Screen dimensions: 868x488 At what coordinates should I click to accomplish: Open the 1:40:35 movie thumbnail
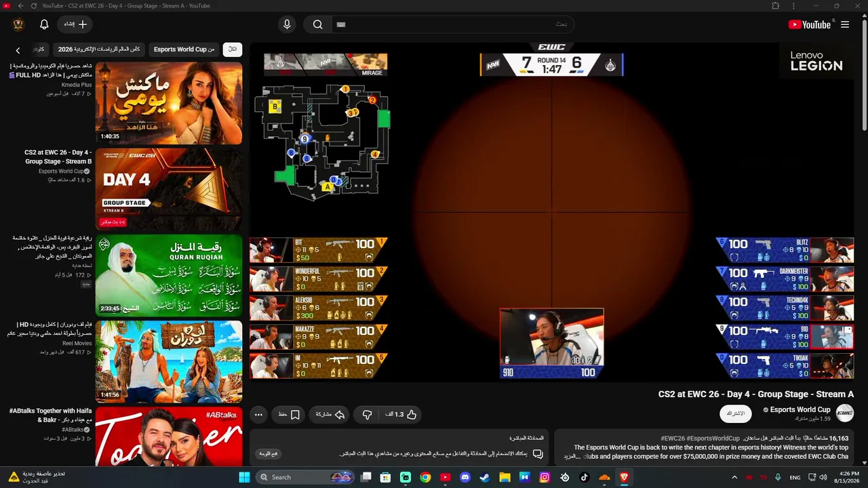(x=169, y=103)
